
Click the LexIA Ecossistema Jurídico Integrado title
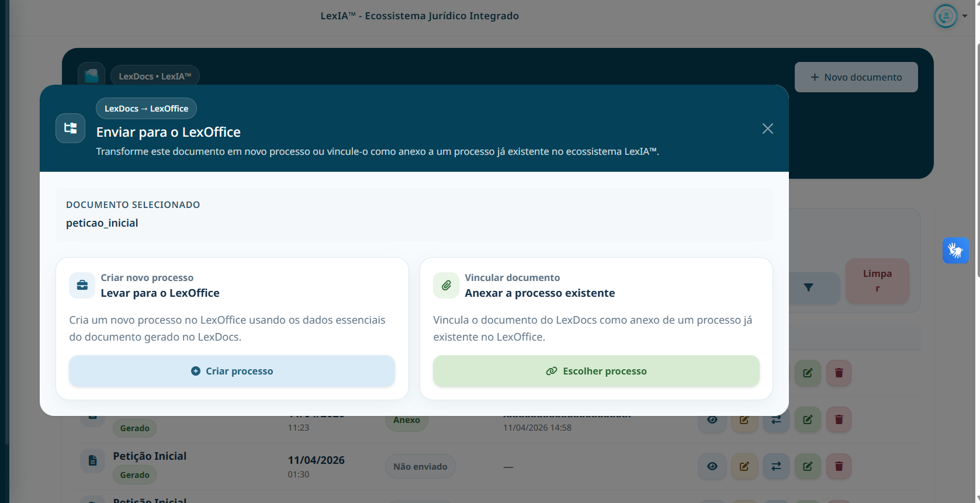click(x=420, y=16)
